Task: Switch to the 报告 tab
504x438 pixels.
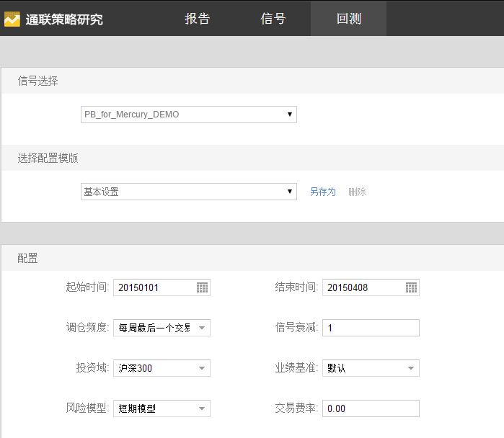Action: click(x=198, y=19)
